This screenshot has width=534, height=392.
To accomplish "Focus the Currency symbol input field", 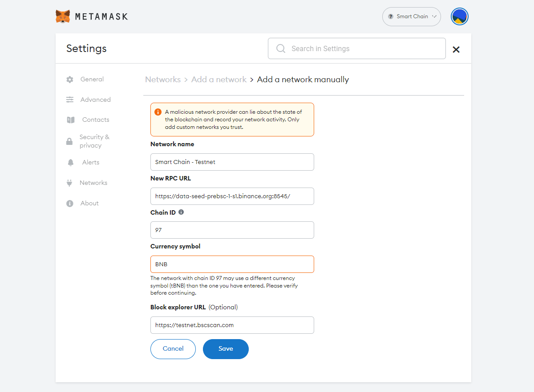I will pyautogui.click(x=232, y=264).
